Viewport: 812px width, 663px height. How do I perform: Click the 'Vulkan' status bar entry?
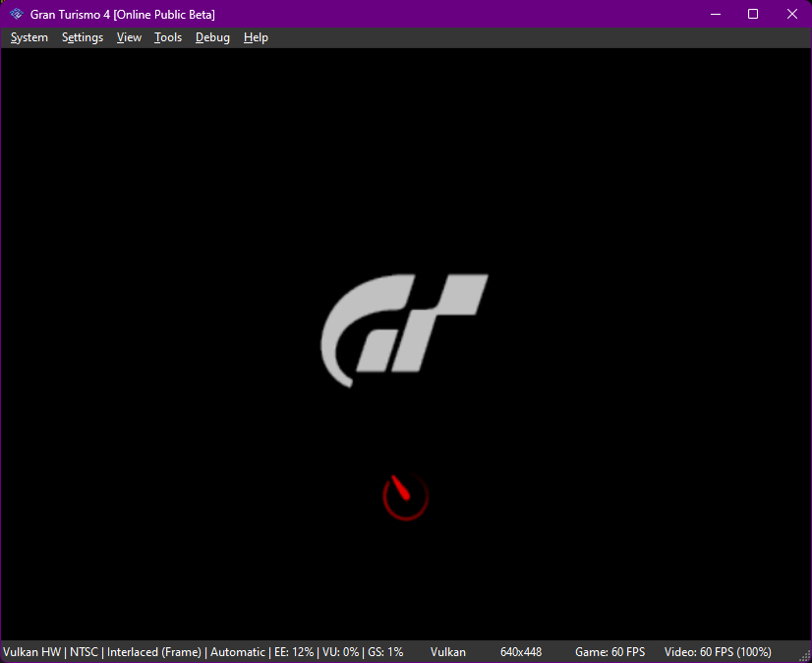(448, 651)
